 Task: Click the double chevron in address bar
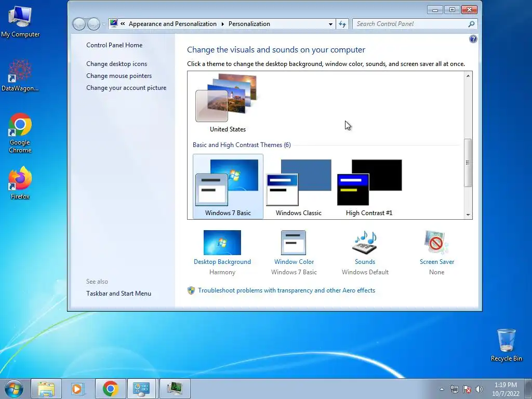click(123, 23)
